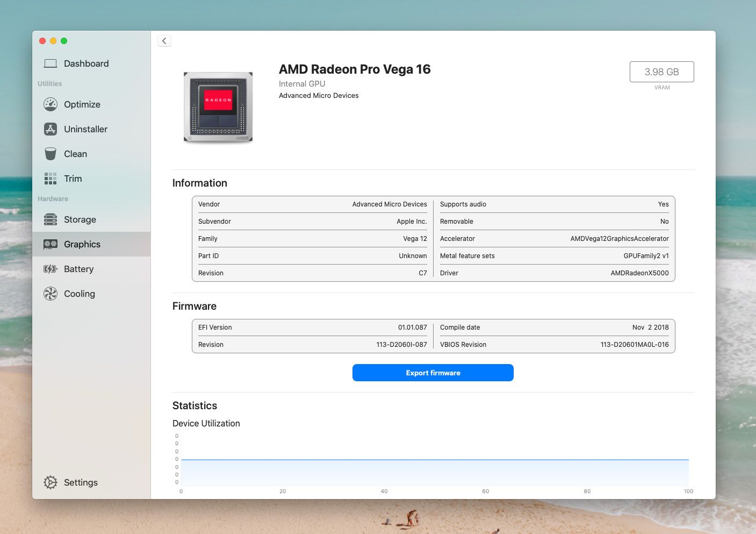Click the Driver value AMDRadeonX5000
The image size is (756, 534).
coord(640,273)
